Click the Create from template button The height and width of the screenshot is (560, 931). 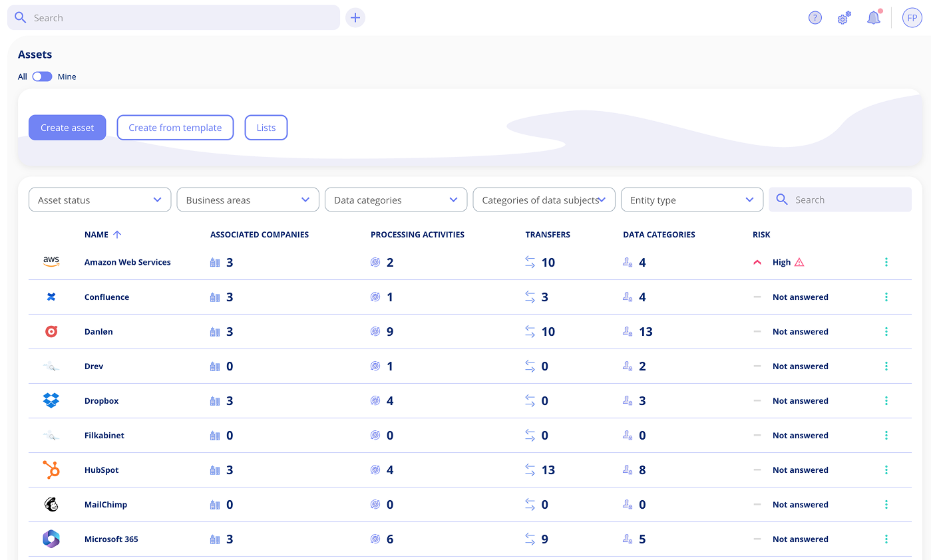pyautogui.click(x=175, y=127)
